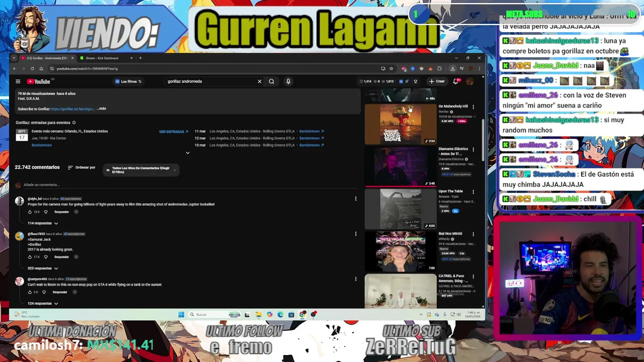Open the weather widget on the taskbar

(28, 315)
